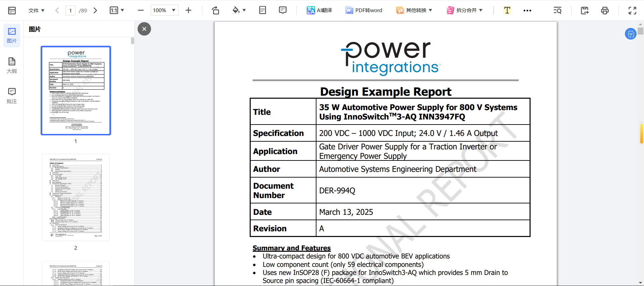Select page 1 thumbnail
Viewport: 644px width, 286px height.
coord(76,91)
